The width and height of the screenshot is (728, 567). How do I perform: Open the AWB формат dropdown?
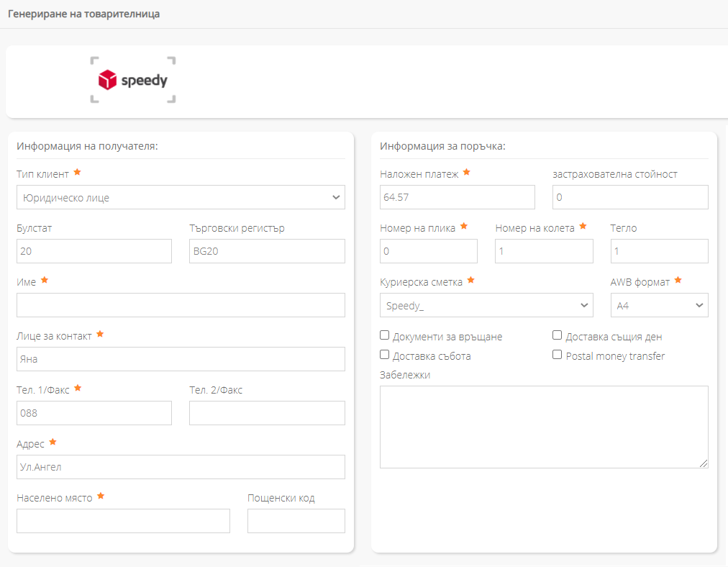[x=659, y=305]
